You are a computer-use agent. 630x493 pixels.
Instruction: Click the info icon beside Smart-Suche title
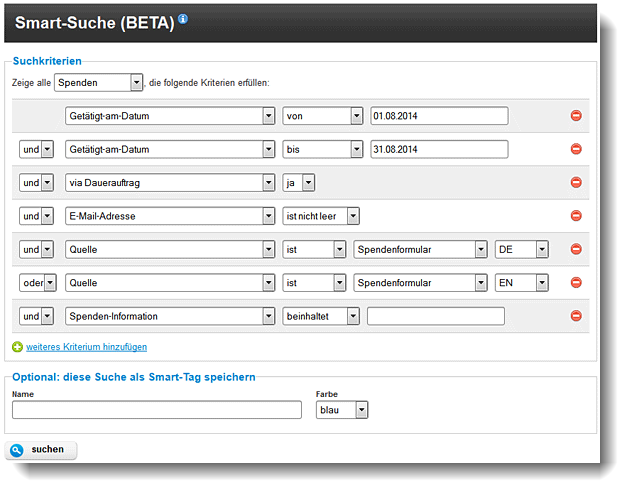(183, 19)
